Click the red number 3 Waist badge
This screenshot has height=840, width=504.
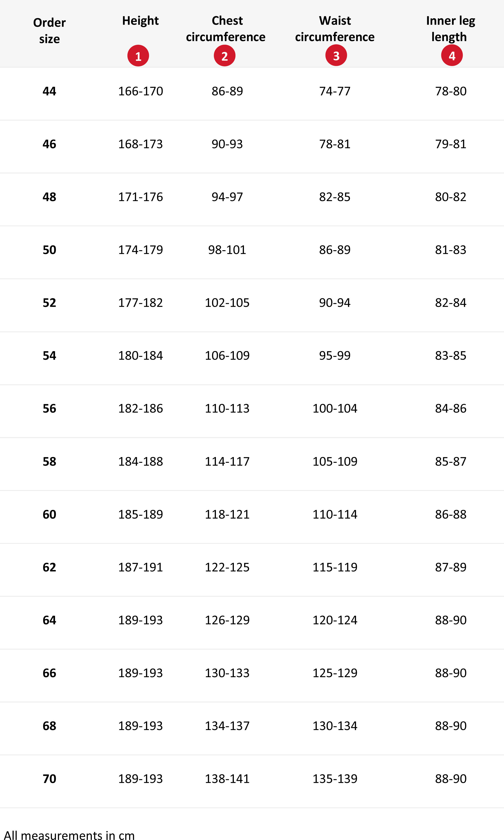(336, 55)
